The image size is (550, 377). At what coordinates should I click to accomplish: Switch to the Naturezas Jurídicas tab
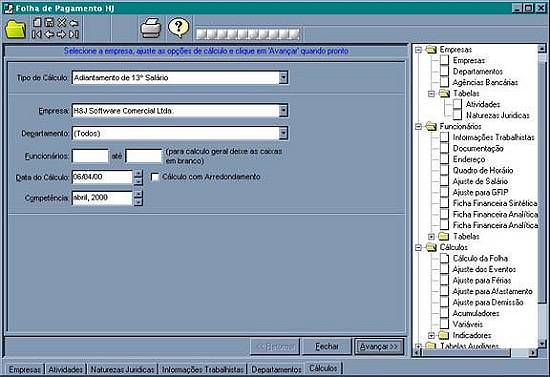(x=122, y=370)
